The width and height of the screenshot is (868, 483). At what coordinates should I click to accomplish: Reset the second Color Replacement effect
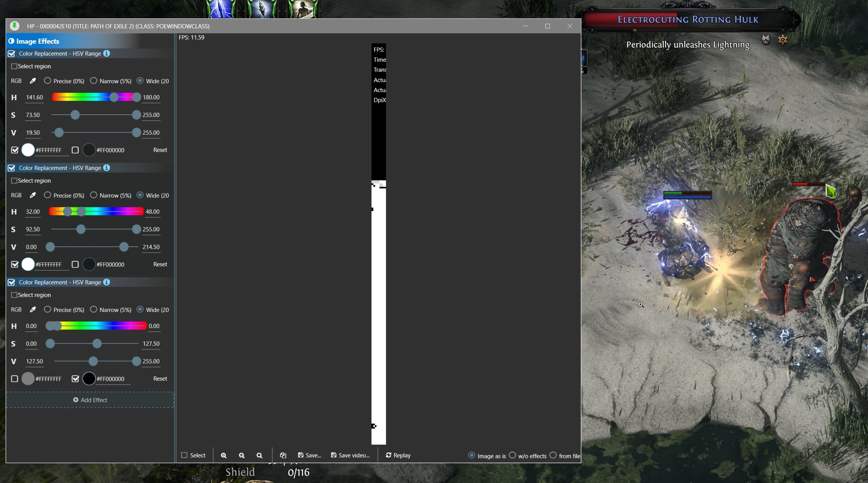point(160,264)
